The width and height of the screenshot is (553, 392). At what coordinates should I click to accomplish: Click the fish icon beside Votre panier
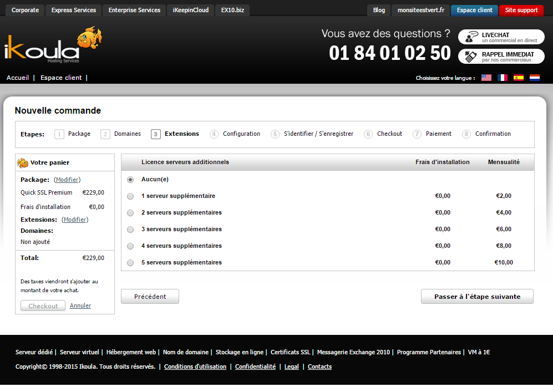(23, 162)
